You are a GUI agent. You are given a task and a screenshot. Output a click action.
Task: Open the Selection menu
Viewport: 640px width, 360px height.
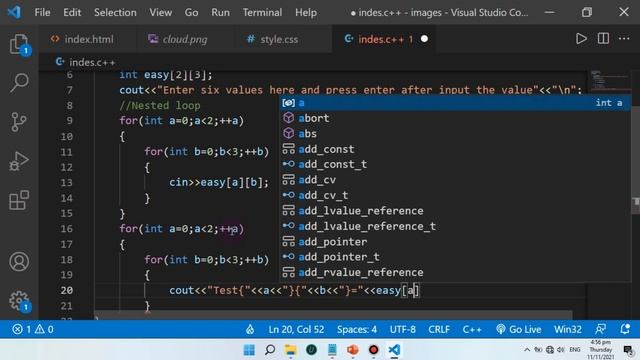115,12
